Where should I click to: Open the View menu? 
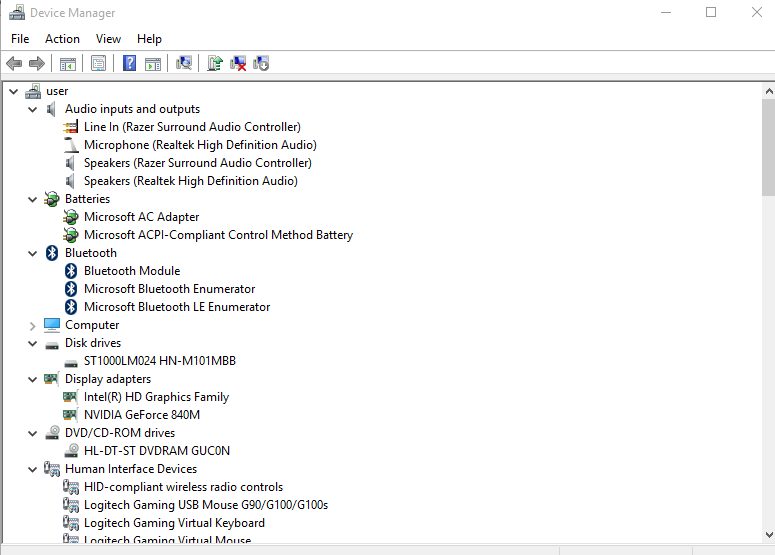[x=108, y=39]
